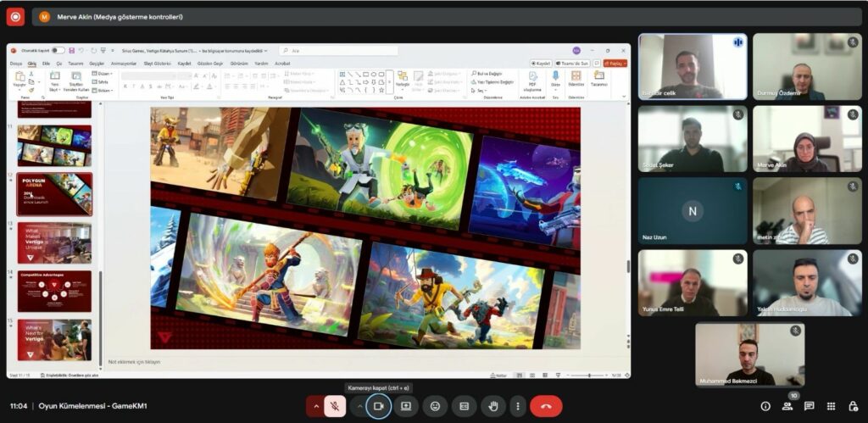This screenshot has width=868, height=423.
Task: Turn on captions in the call bar
Action: 464,406
